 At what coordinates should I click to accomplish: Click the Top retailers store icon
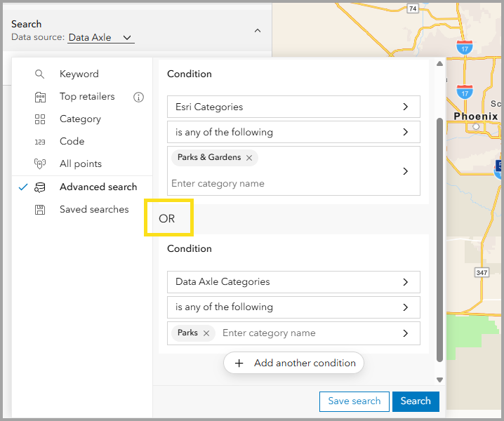coord(40,97)
